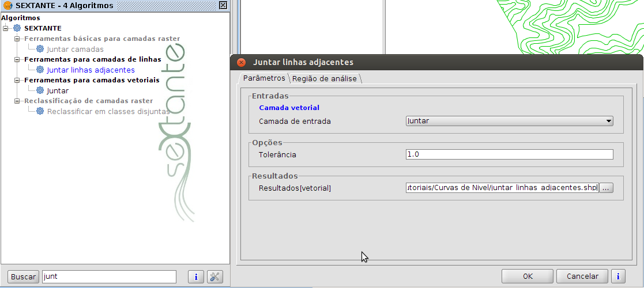Click SEXTANTE root label in tree
644x288 pixels.
[43, 28]
